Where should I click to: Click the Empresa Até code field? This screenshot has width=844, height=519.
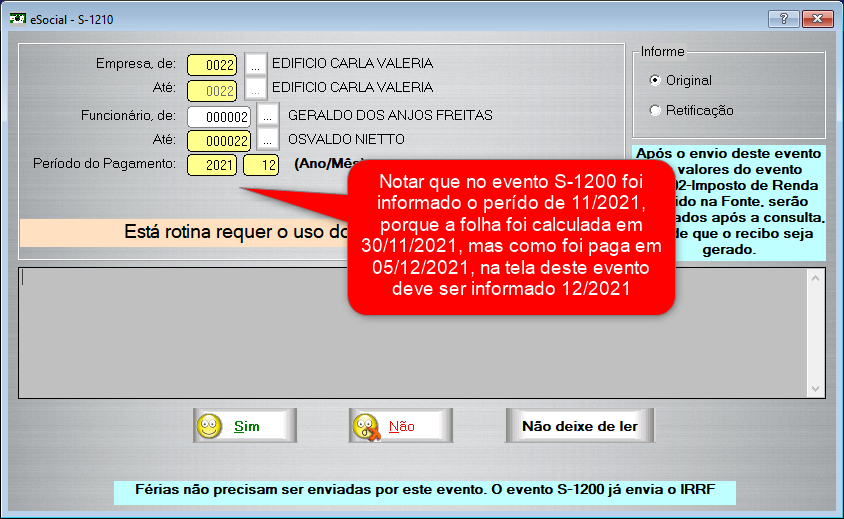212,90
